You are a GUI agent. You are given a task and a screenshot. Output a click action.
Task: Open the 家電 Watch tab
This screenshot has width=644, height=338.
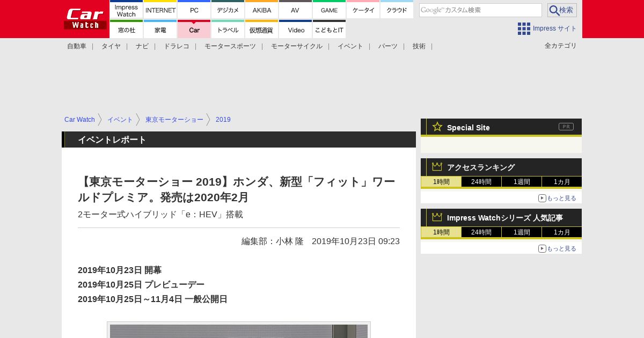160,29
